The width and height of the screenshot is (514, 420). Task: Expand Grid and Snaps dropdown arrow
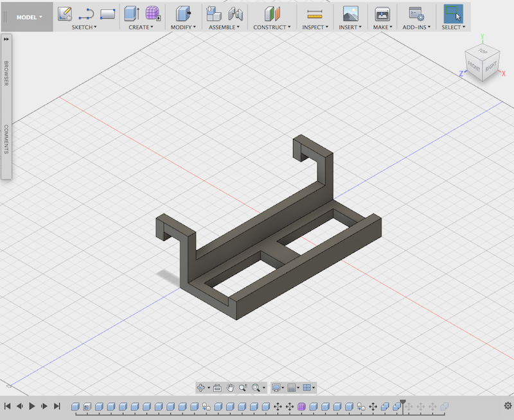tap(298, 388)
